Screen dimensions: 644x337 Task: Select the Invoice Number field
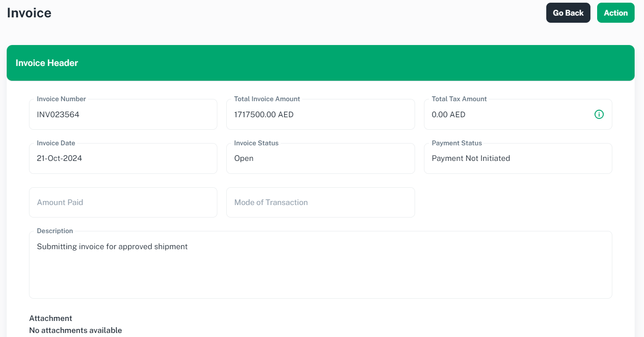(x=123, y=115)
